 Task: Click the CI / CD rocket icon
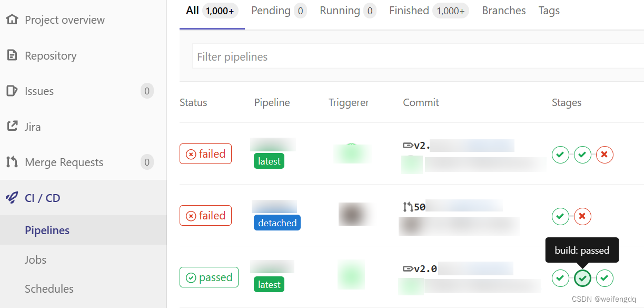tap(12, 197)
